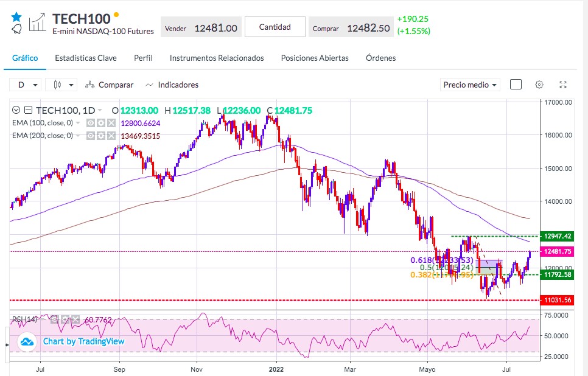Open the Perfil tab
Viewport: 588px width, 376px height.
click(143, 58)
